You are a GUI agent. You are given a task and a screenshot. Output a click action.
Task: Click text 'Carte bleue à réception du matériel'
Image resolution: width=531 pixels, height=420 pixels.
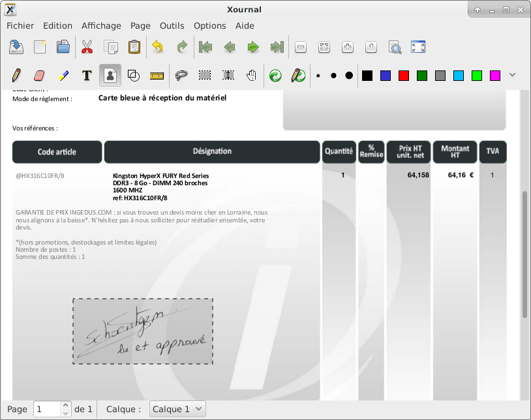click(x=162, y=98)
